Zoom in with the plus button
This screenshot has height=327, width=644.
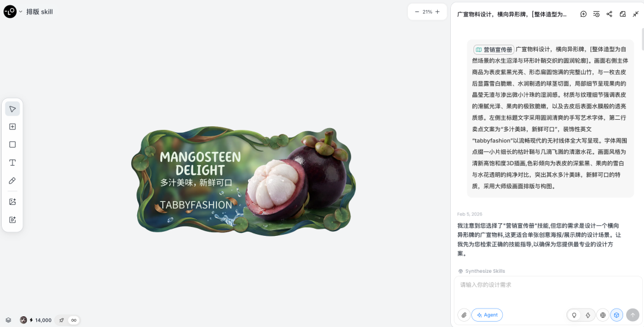click(x=438, y=12)
